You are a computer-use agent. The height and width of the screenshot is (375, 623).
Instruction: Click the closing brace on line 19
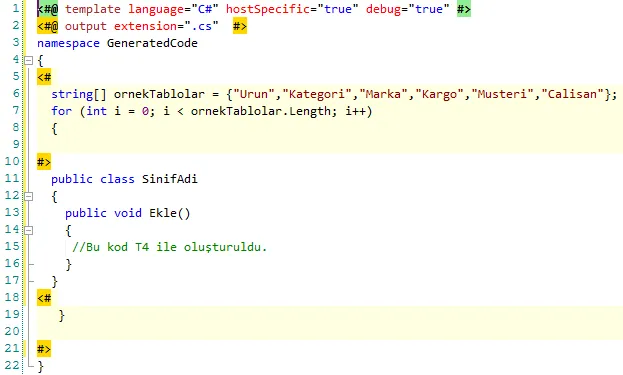[x=62, y=315]
